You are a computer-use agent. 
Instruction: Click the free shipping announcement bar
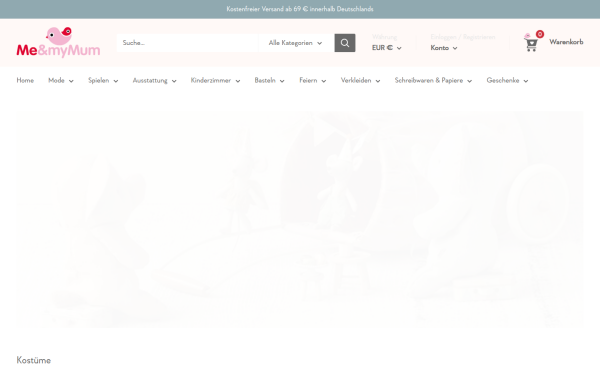pos(300,9)
